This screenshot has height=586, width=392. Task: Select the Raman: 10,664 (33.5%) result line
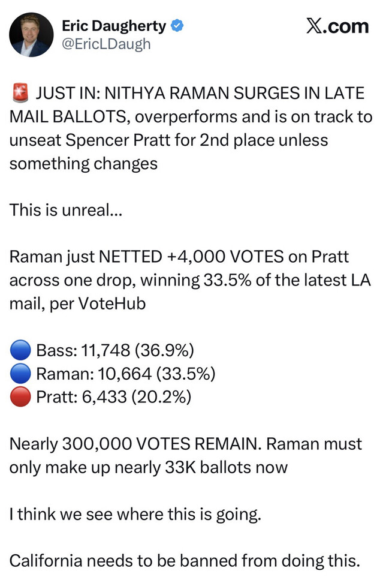click(x=126, y=373)
